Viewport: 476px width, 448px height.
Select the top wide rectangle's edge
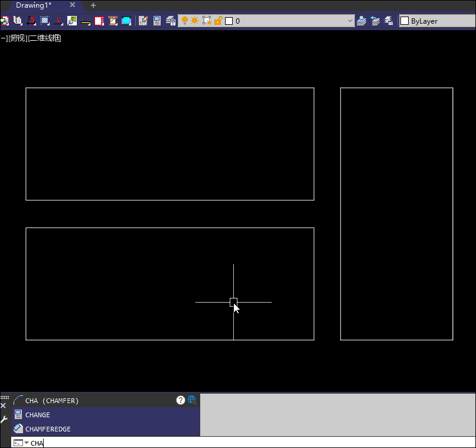(169, 88)
